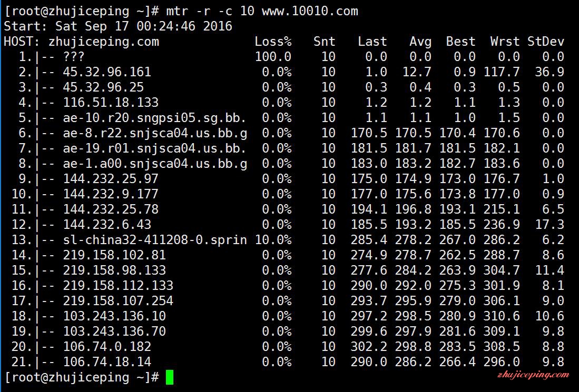
Task: Click the 10.0% loss value in hop 13
Action: [x=273, y=240]
